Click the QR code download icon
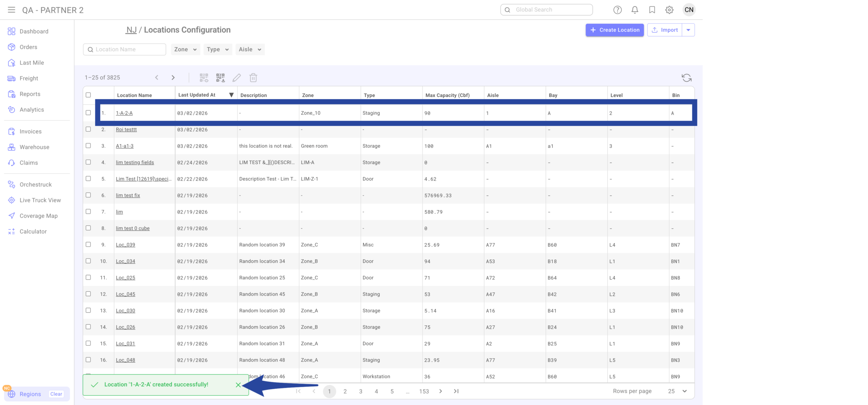Screen dimensions: 868x405 tap(220, 78)
